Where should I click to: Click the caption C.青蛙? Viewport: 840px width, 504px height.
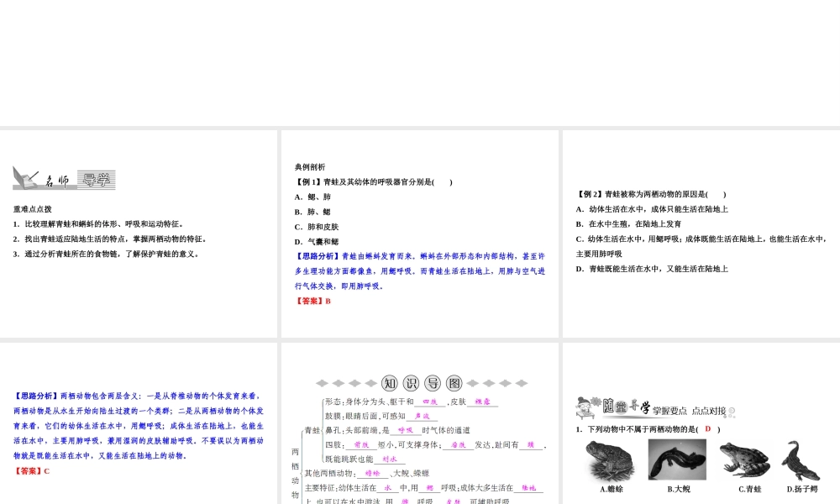click(749, 490)
